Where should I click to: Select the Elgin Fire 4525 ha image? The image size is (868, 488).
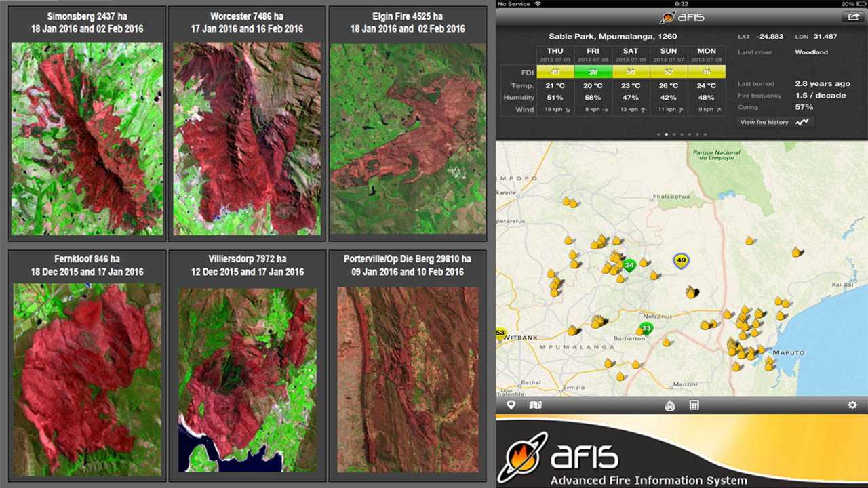(x=408, y=139)
